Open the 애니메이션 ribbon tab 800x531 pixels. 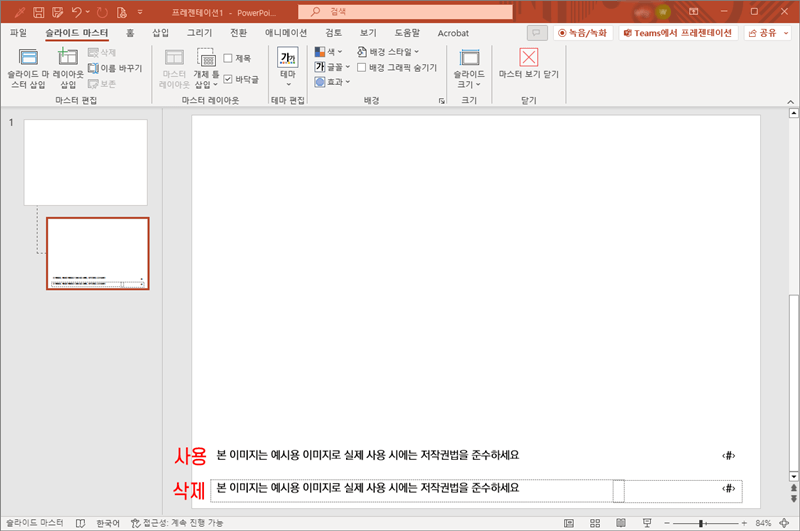coord(286,33)
